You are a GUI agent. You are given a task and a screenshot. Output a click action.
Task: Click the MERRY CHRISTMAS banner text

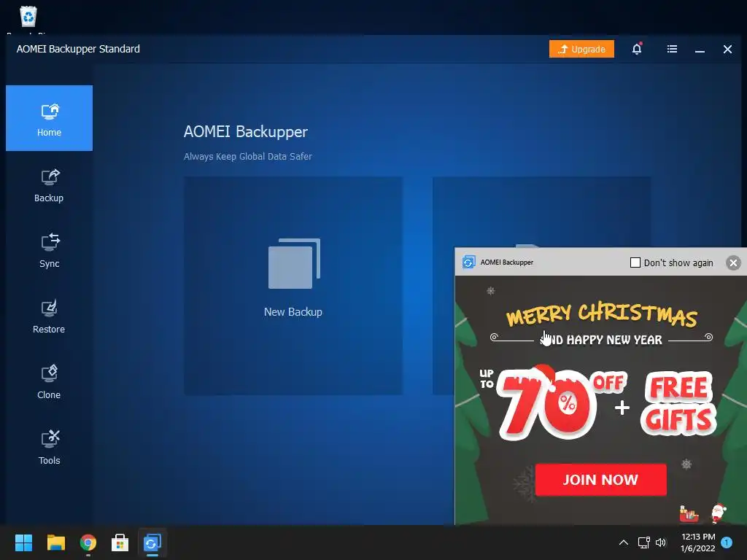point(602,314)
